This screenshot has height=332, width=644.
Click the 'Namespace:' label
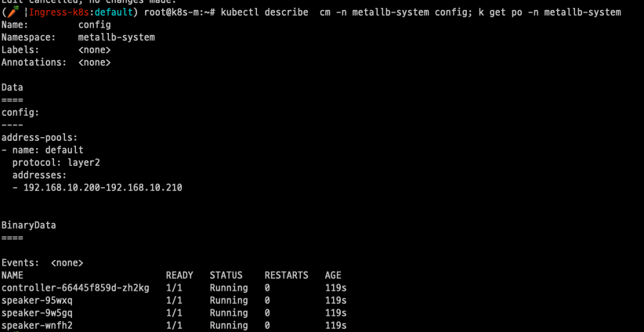28,38
